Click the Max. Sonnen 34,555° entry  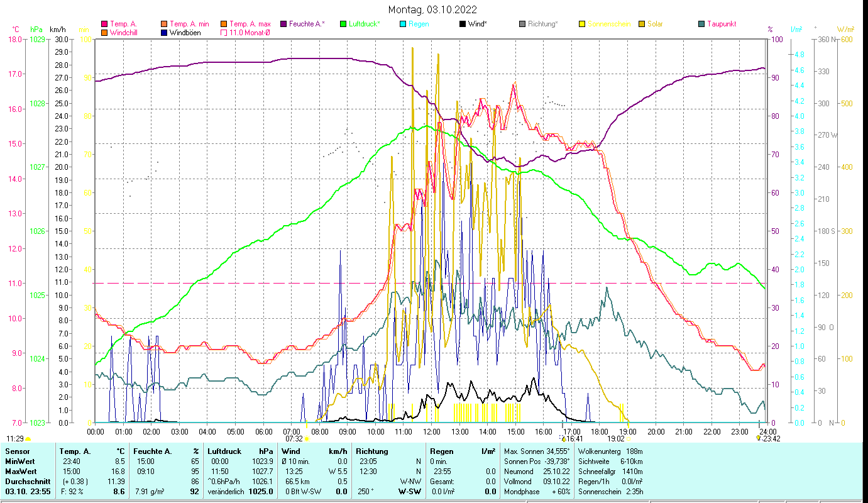pos(537,451)
